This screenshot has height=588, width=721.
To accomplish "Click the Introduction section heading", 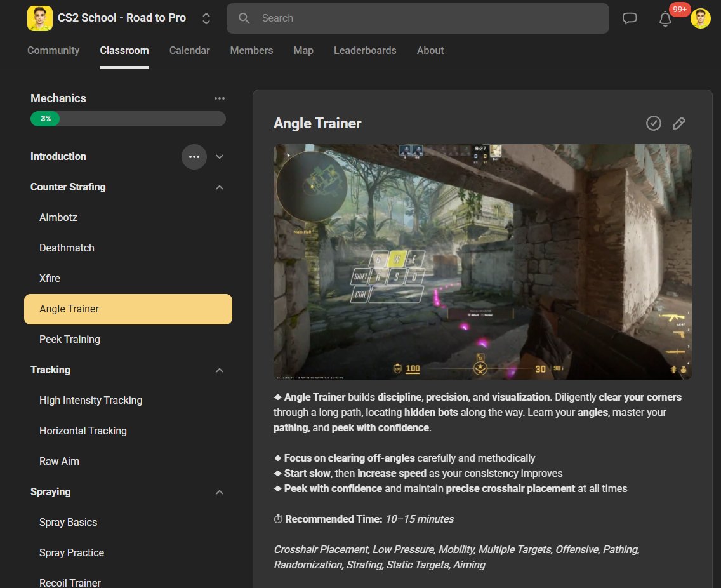I will (x=58, y=157).
